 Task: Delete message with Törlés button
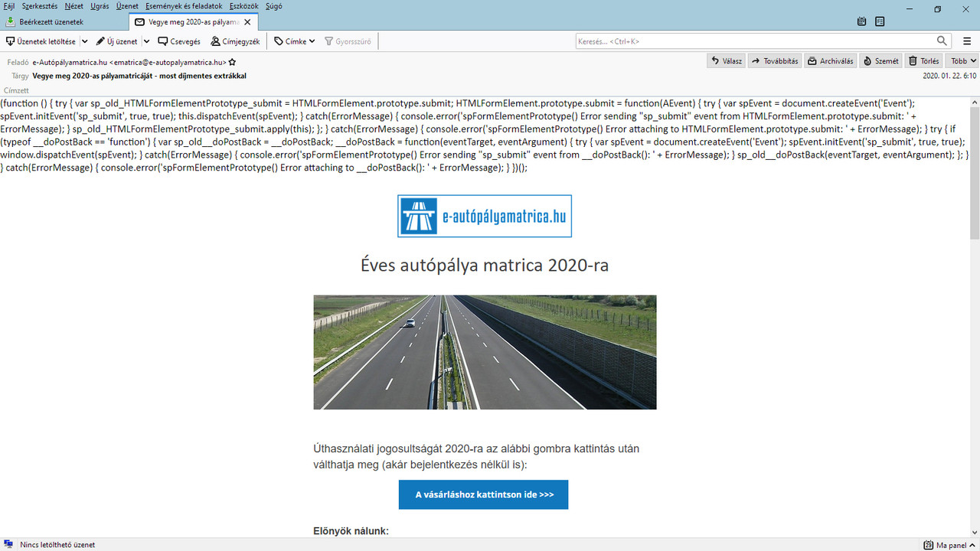[923, 61]
